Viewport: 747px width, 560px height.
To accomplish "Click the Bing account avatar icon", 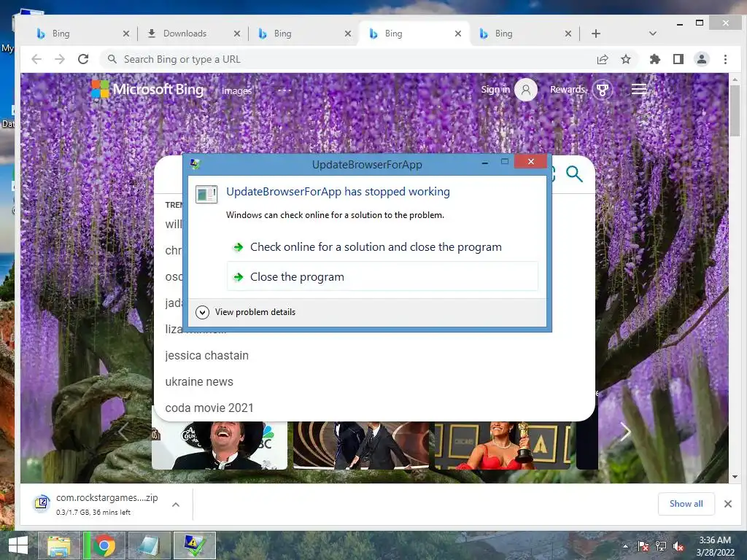I will [526, 90].
